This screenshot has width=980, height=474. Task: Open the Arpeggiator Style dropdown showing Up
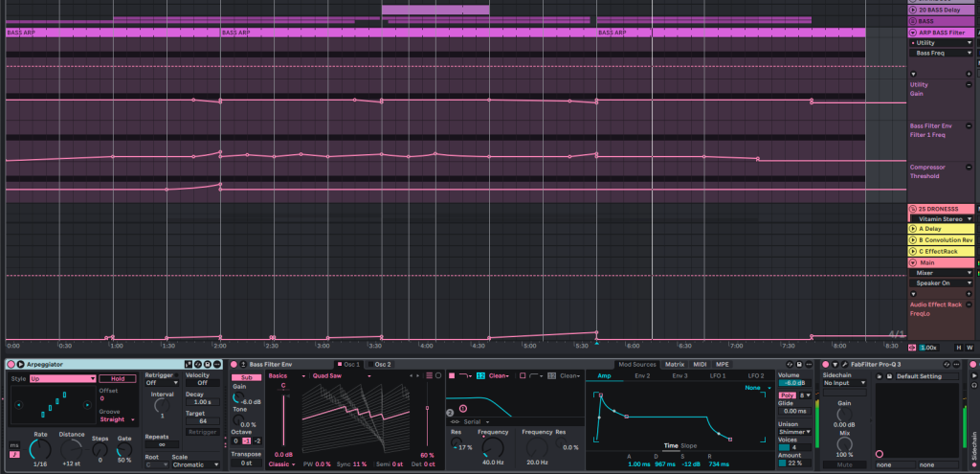62,378
